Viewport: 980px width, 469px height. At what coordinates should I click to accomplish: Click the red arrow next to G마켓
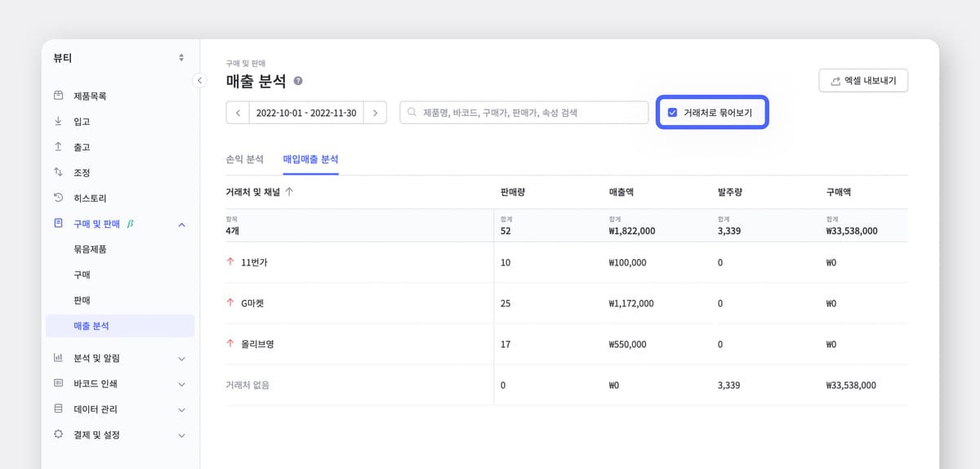click(x=229, y=303)
